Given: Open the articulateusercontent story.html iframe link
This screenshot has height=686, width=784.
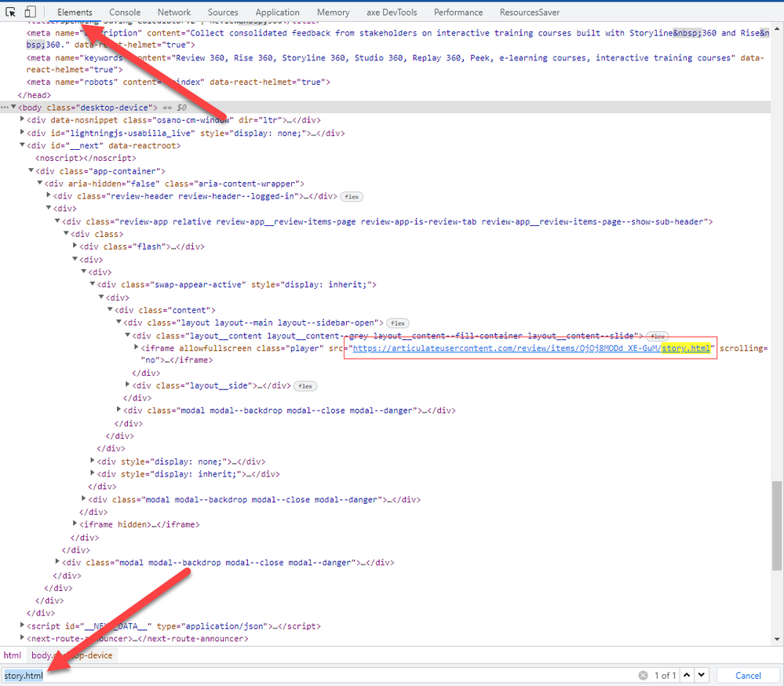Looking at the screenshot, I should pyautogui.click(x=531, y=348).
